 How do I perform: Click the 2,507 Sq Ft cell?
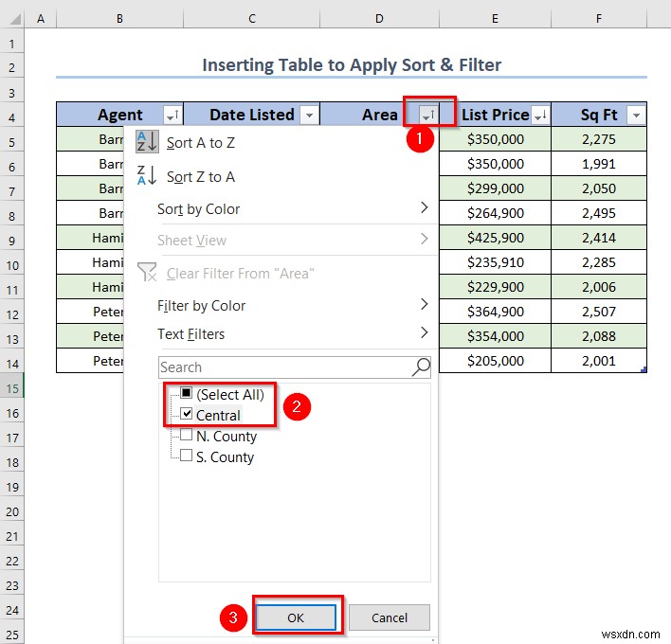pyautogui.click(x=599, y=312)
